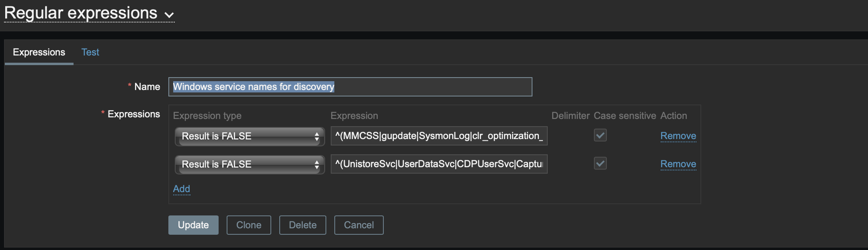Switch to the Expressions tab
Viewport: 868px width, 250px height.
(x=39, y=52)
